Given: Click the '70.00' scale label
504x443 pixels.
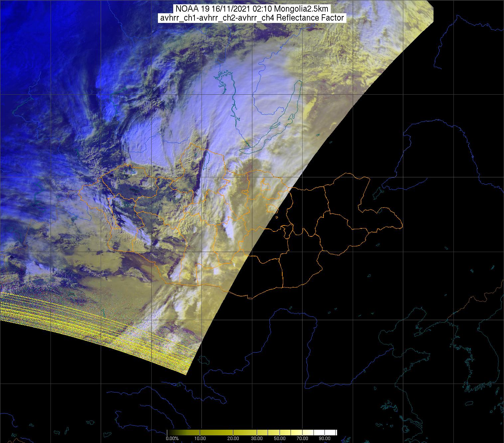Looking at the screenshot, I should 303,439.
